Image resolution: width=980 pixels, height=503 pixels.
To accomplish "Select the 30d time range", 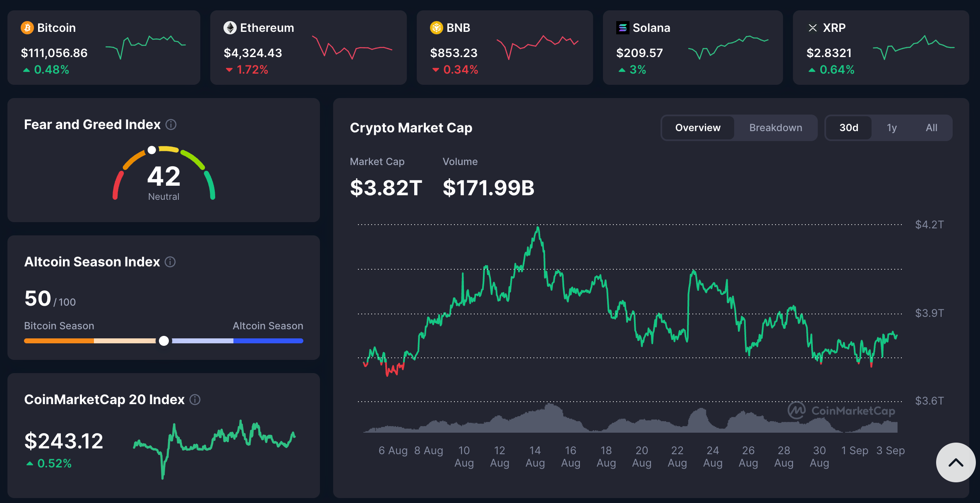I will pyautogui.click(x=848, y=128).
